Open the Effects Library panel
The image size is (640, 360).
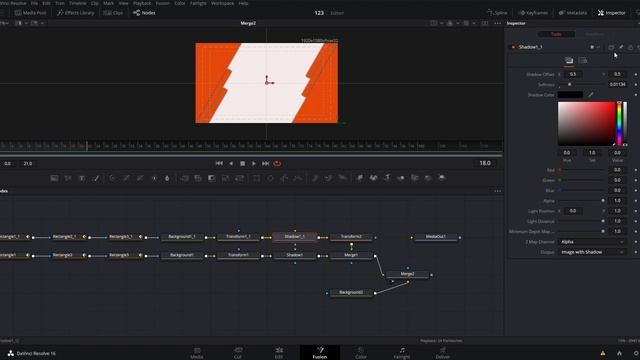[76, 13]
